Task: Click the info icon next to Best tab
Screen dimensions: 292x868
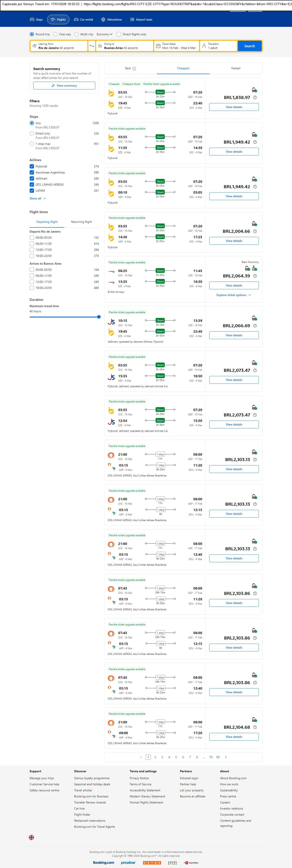Action: [134, 69]
